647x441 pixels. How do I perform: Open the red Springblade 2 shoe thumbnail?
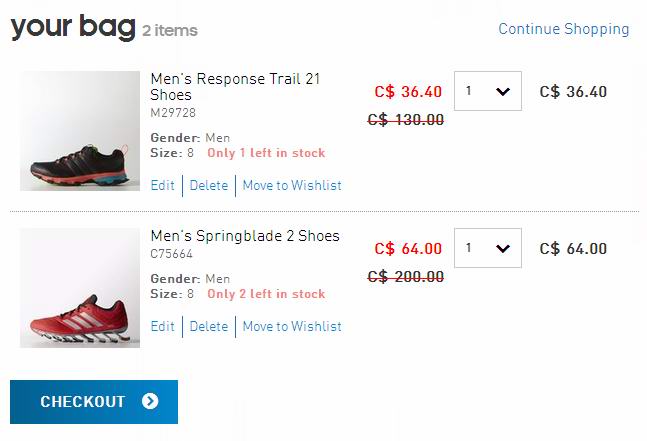coord(80,288)
